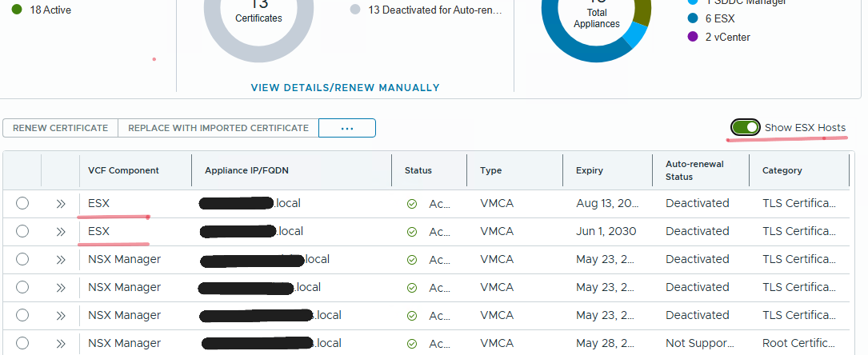Click Active checkmark icon in Jun 1, 2030 row
Image resolution: width=868 pixels, height=355 pixels.
(x=412, y=232)
